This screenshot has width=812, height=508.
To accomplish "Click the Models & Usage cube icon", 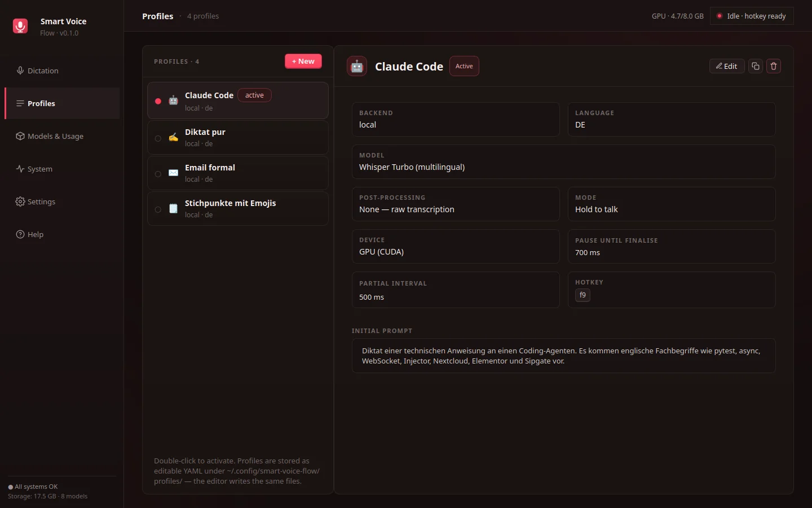I will pos(20,136).
